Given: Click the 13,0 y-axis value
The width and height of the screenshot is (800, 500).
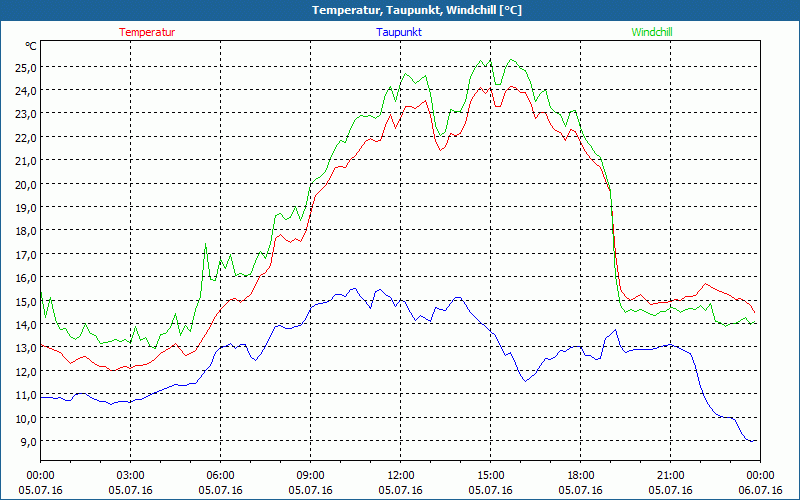Looking at the screenshot, I should pos(26,348).
